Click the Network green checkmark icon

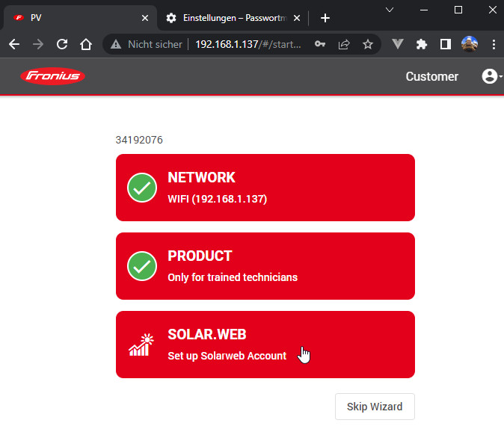(141, 188)
